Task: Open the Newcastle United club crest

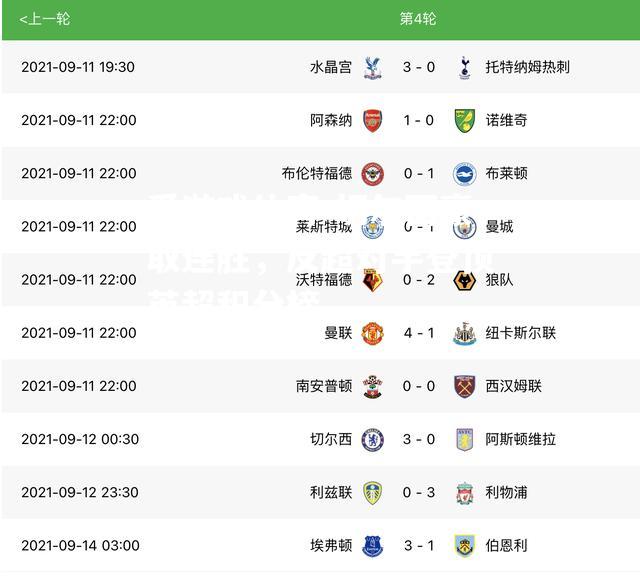Action: 464,333
